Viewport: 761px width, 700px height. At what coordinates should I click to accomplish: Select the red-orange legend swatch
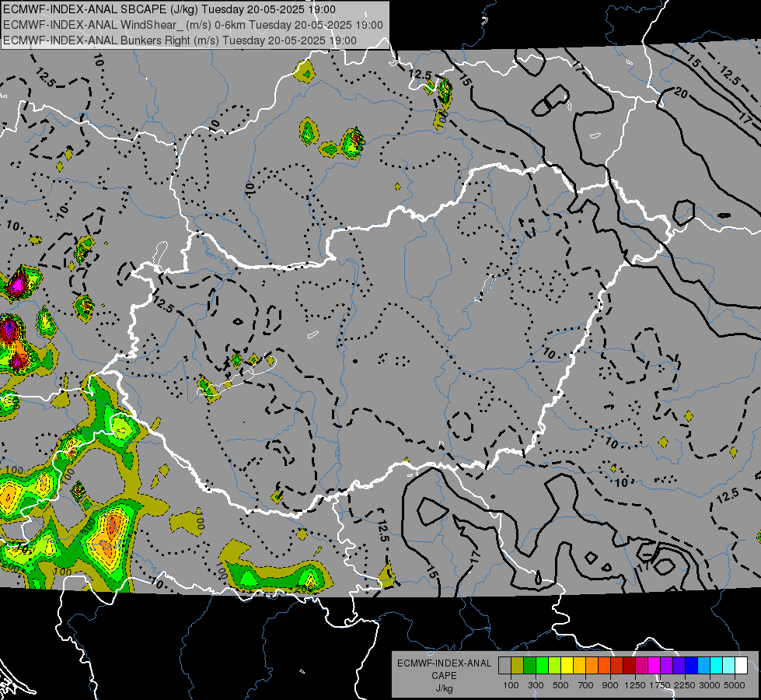[605, 666]
